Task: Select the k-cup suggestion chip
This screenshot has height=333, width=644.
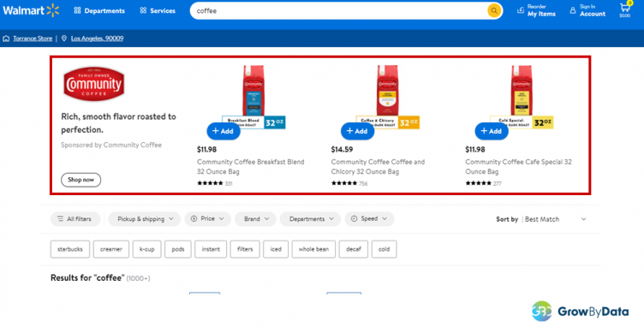Action: pos(146,249)
